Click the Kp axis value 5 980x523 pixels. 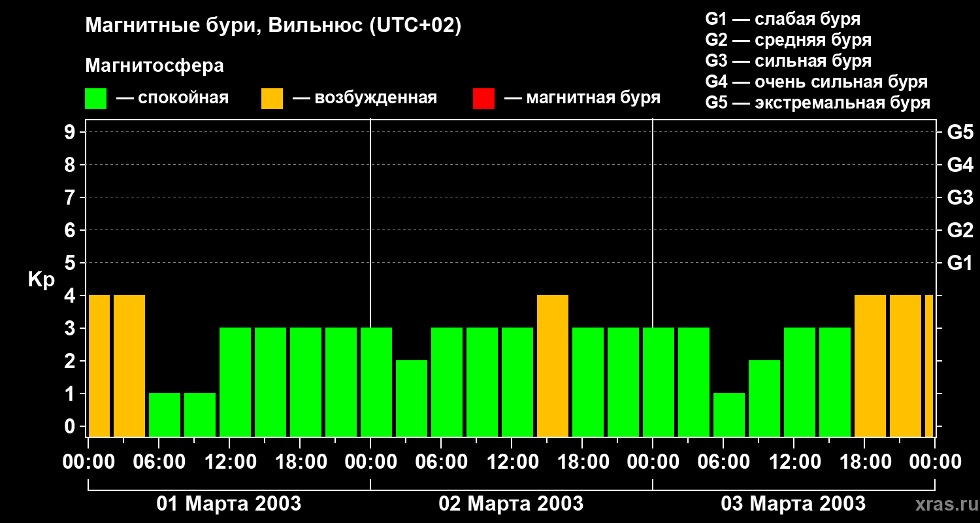pos(71,263)
